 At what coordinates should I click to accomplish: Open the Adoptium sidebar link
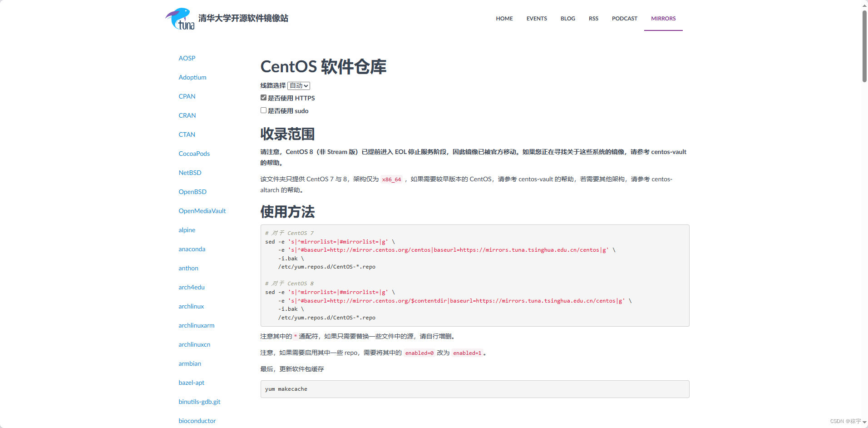point(192,77)
